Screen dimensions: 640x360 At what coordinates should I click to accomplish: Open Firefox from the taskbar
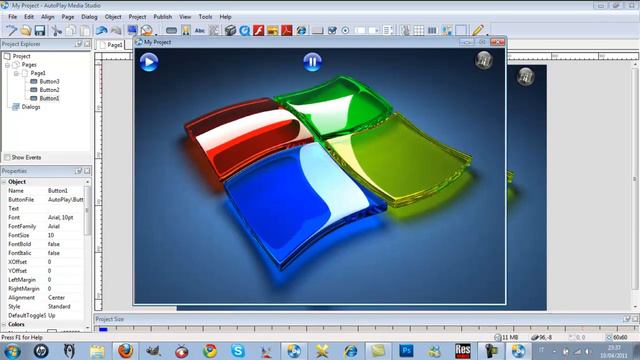tap(125, 351)
